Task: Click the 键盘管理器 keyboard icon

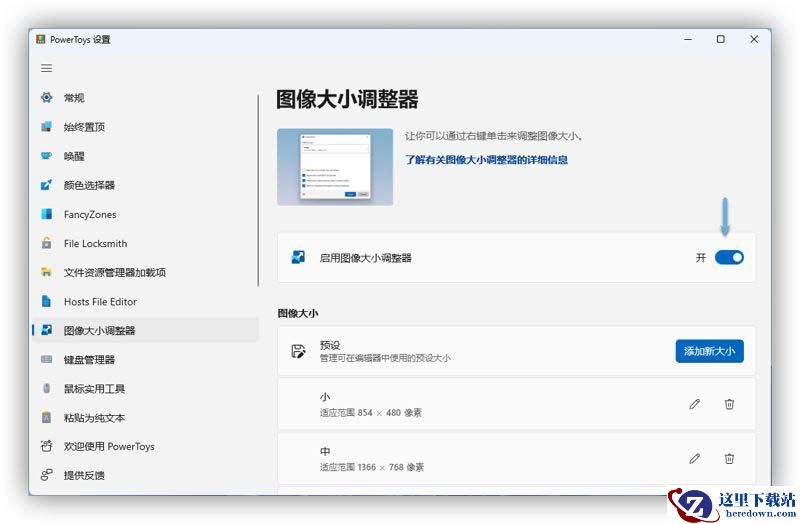Action: 46,359
